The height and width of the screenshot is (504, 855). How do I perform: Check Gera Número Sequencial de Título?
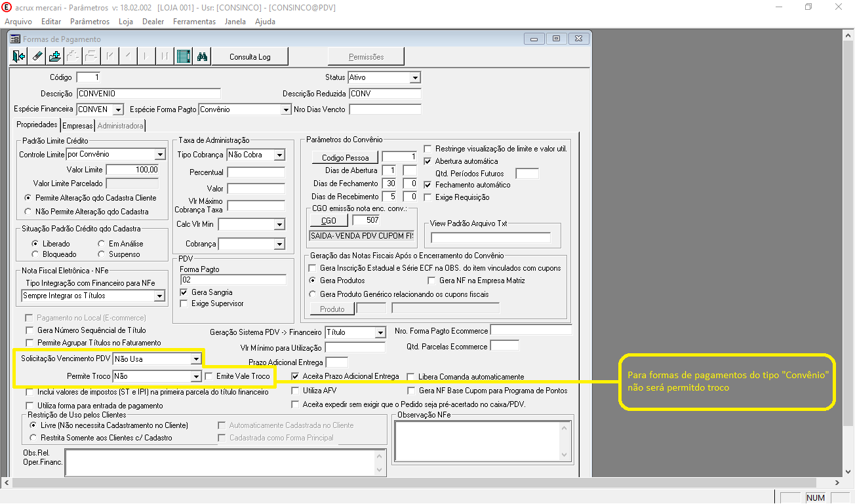pyautogui.click(x=29, y=330)
